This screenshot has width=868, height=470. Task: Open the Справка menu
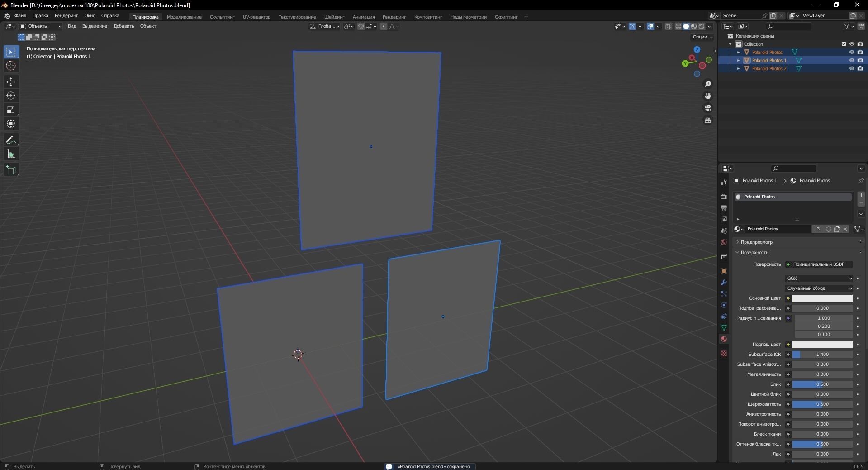coord(110,16)
